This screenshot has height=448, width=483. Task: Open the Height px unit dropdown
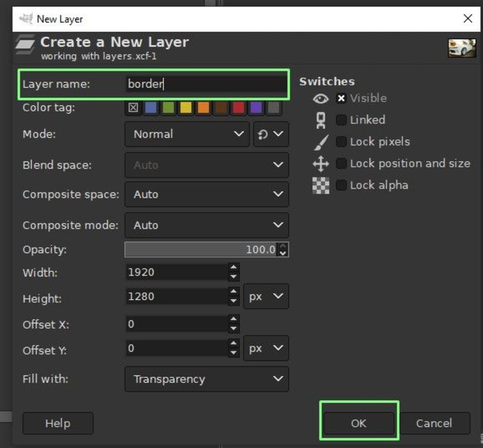[266, 296]
